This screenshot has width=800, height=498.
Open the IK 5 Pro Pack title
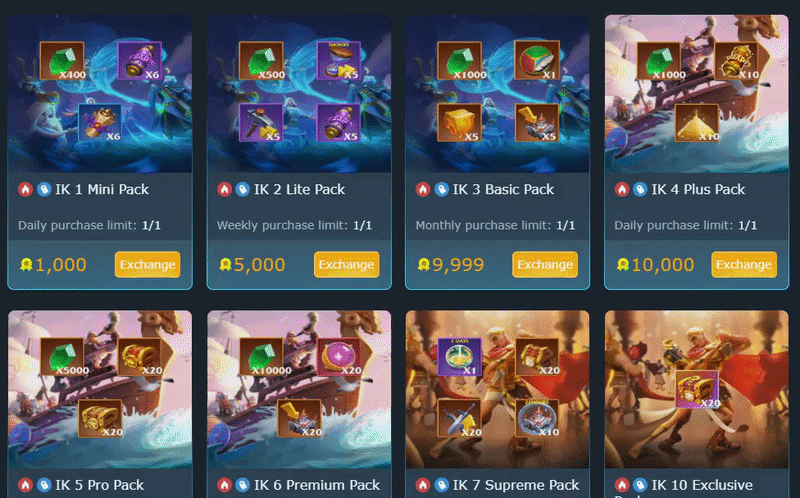[x=99, y=485]
